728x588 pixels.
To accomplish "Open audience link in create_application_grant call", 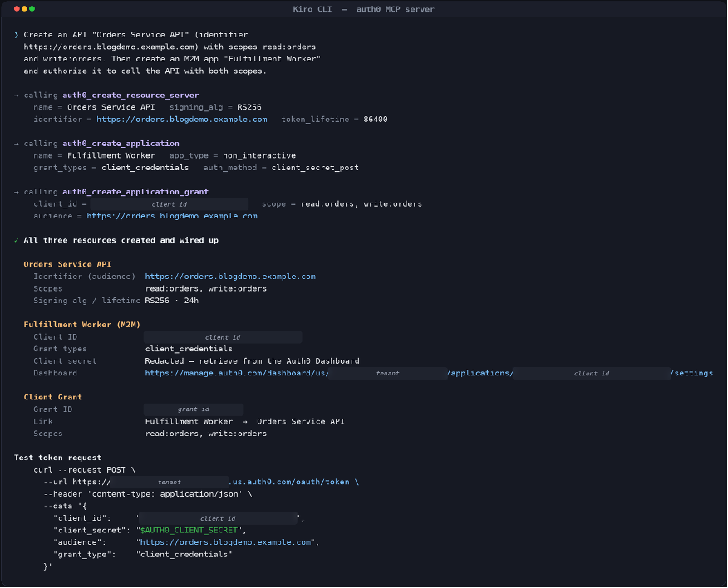I will [x=172, y=216].
